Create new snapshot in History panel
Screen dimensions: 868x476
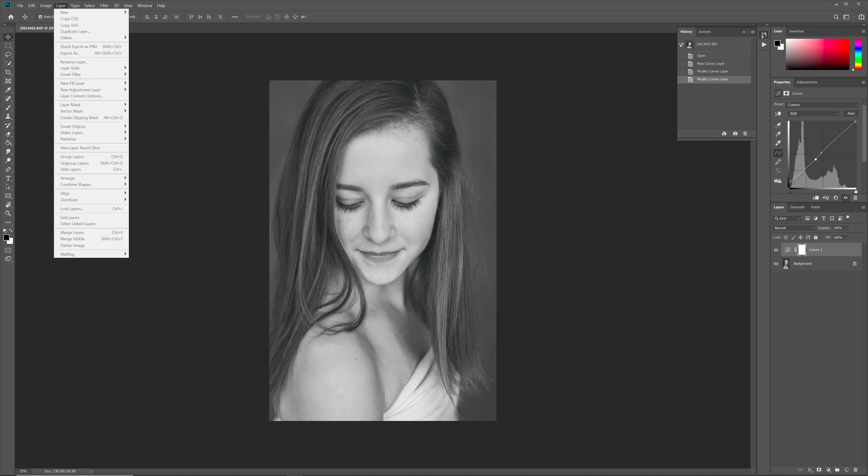tap(735, 134)
